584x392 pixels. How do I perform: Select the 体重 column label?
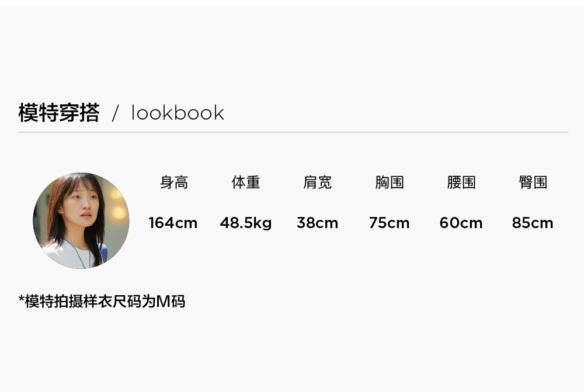[246, 182]
